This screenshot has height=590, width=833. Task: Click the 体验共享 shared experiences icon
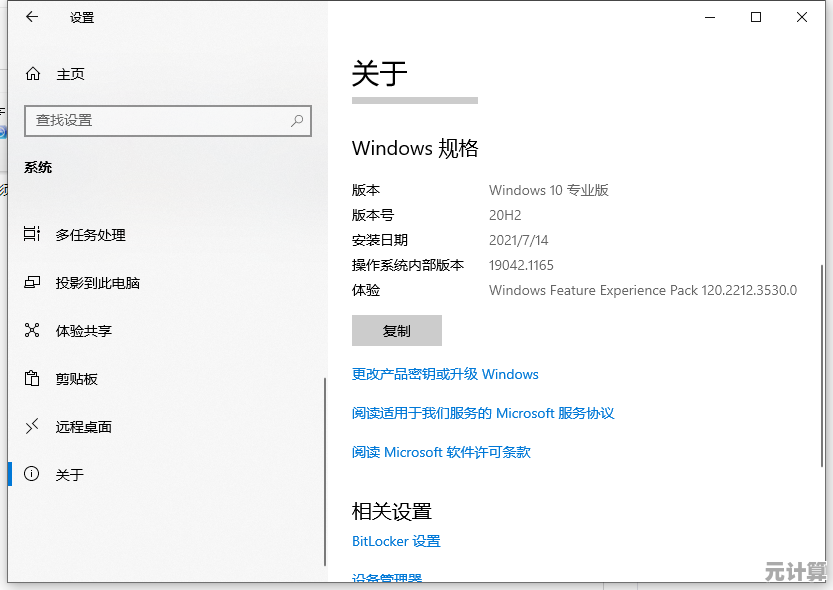click(x=32, y=331)
